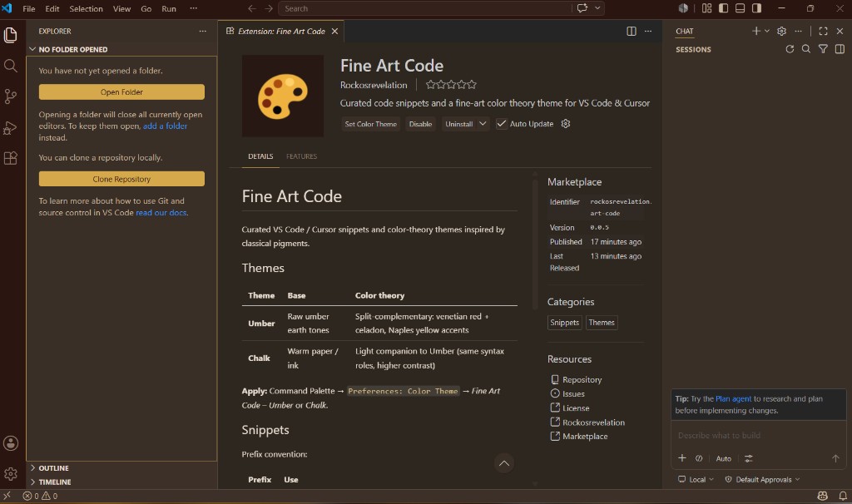Open the View menu
Screen dimensions: 852x504
point(121,8)
